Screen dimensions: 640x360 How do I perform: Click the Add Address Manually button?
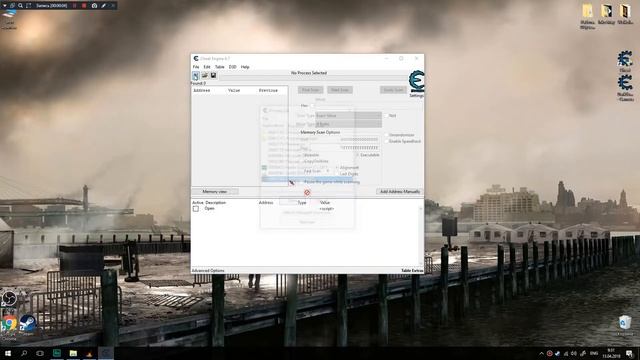pyautogui.click(x=400, y=191)
